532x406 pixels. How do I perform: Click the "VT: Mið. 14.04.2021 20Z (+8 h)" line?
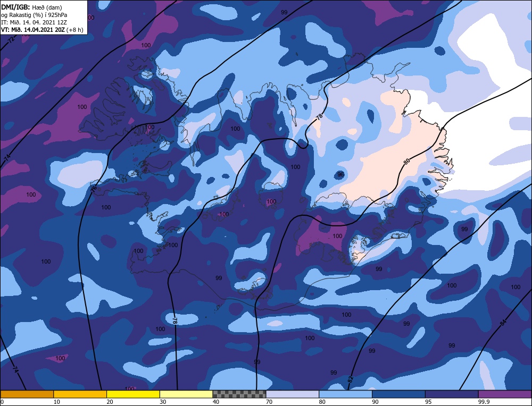click(x=42, y=30)
